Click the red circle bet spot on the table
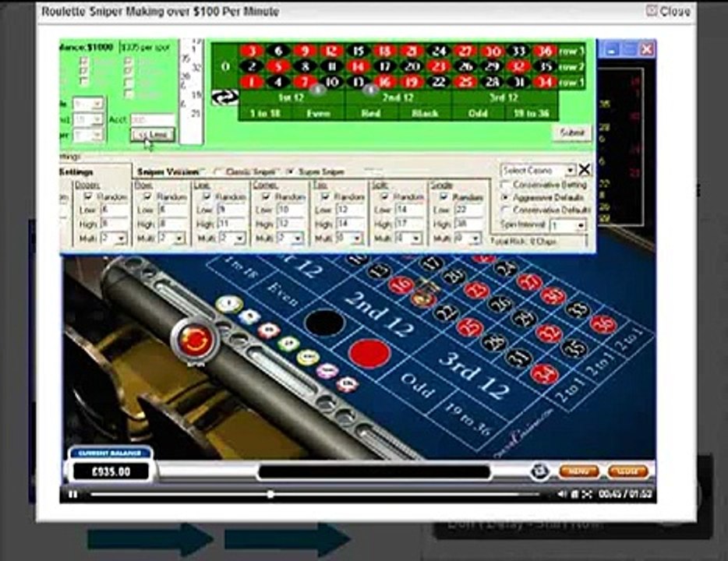This screenshot has width=728, height=561. 369,354
